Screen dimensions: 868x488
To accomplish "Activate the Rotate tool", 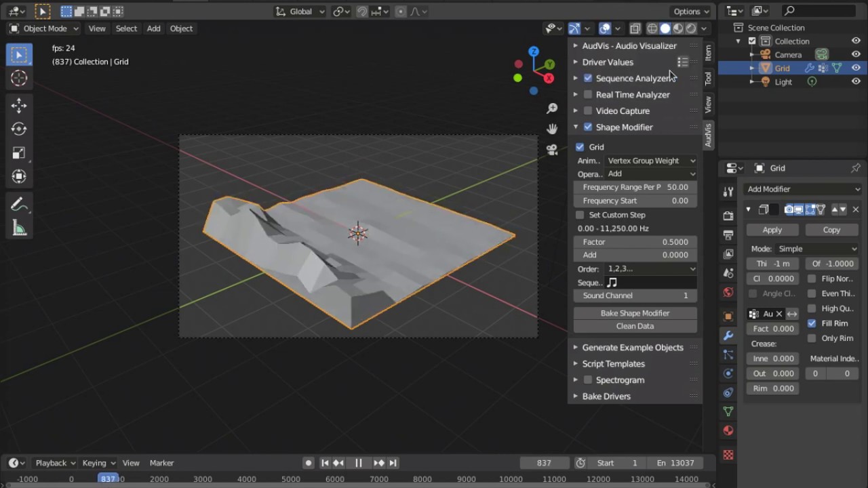I will (x=19, y=129).
